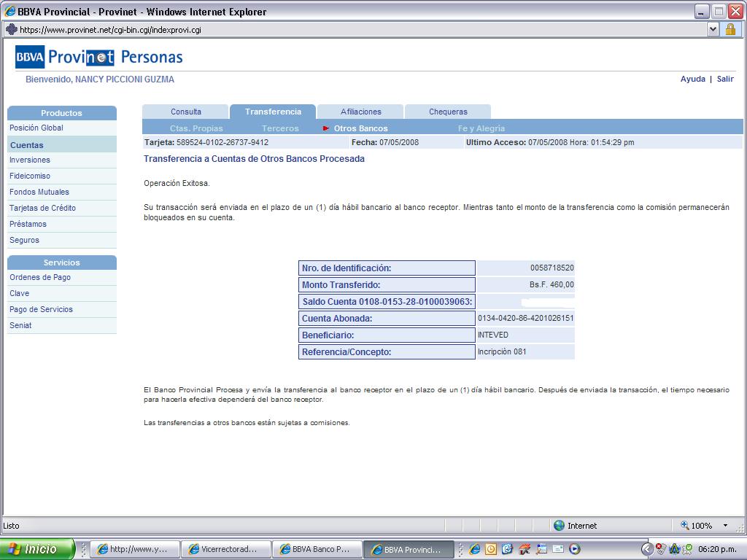Select Pago de Servicios in Servicios menu

pyautogui.click(x=41, y=309)
